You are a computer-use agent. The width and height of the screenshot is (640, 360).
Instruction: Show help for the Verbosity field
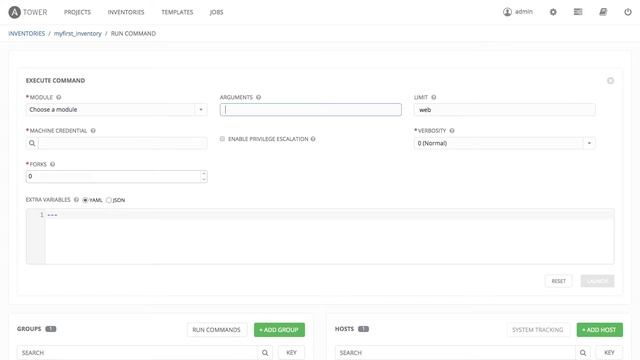452,131
